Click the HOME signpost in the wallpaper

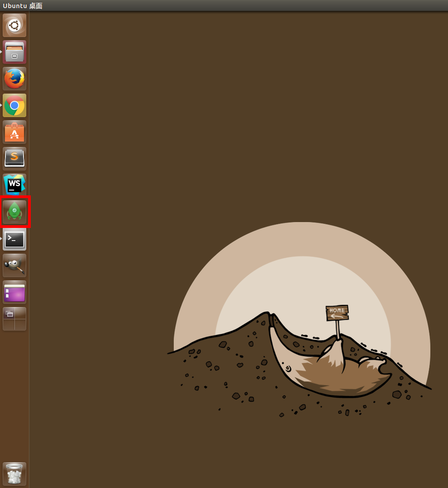pos(337,313)
